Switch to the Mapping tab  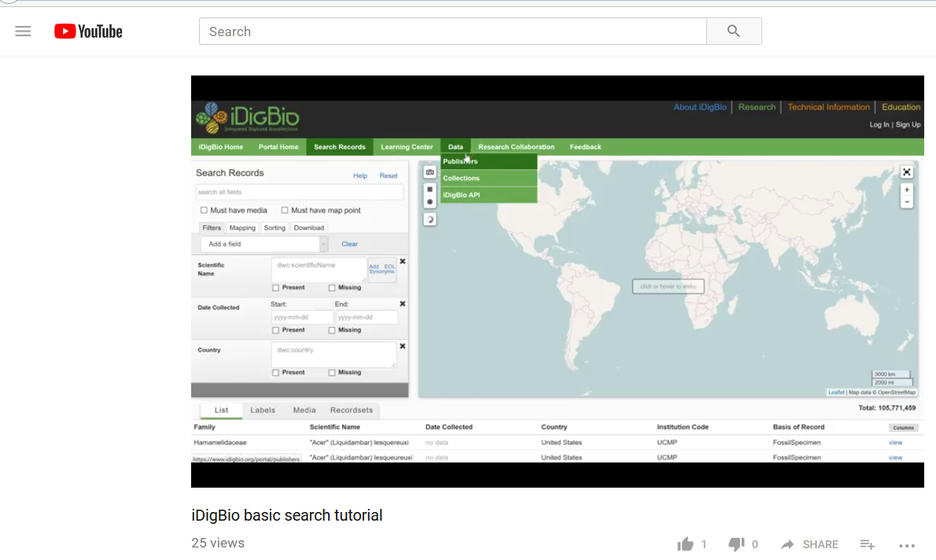pyautogui.click(x=242, y=227)
